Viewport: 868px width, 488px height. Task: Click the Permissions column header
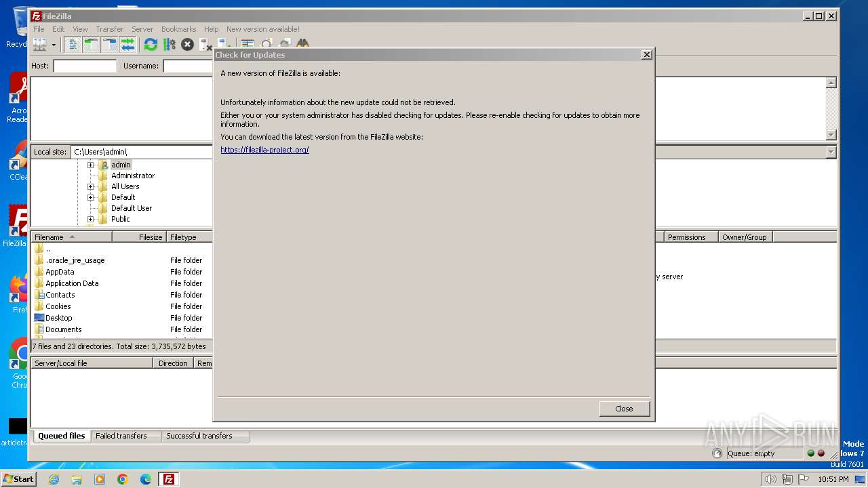point(691,237)
